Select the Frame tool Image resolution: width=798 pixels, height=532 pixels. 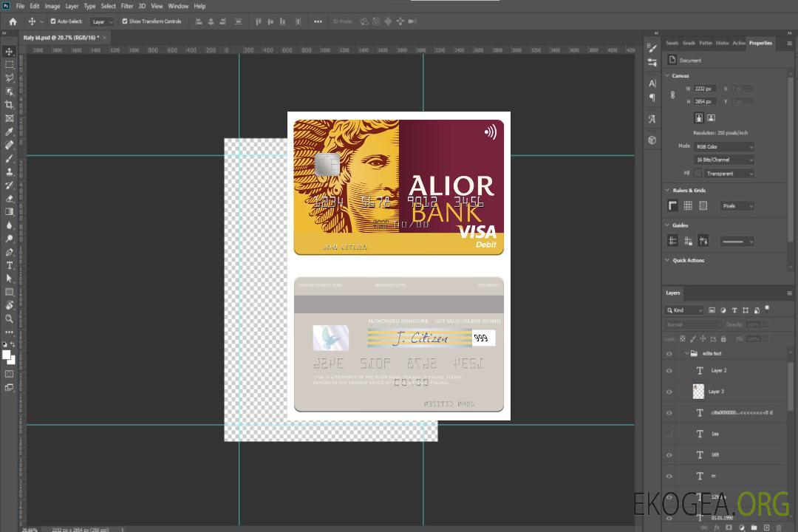[9, 118]
